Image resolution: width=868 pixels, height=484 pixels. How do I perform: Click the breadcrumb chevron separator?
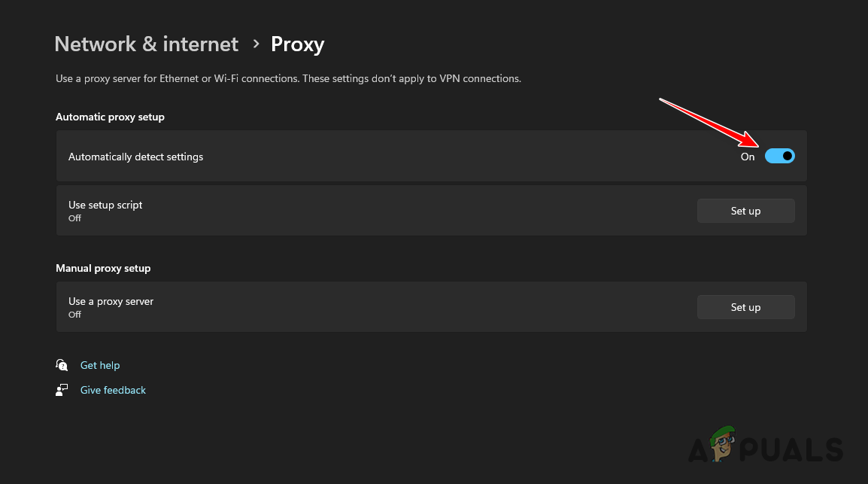coord(256,44)
